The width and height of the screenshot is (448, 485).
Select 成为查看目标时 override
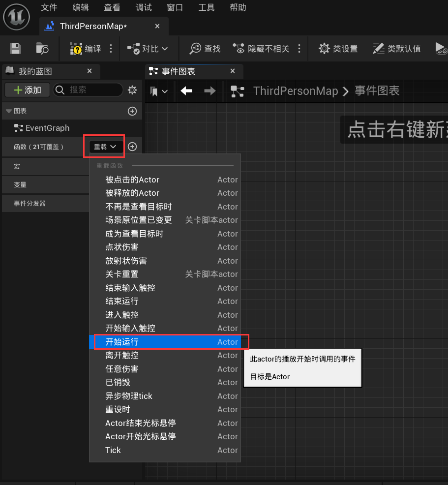click(x=165, y=234)
